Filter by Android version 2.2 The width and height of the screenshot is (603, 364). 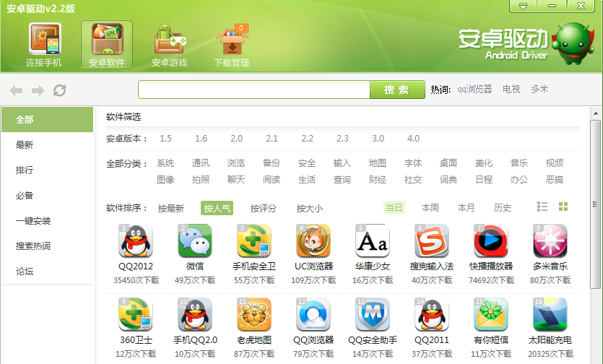click(x=307, y=138)
